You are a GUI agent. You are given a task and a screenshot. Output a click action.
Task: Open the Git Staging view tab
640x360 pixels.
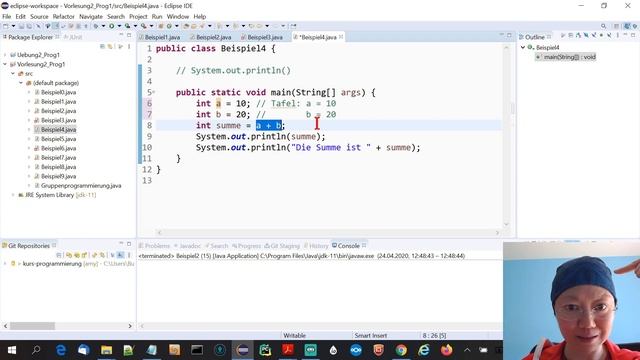click(282, 246)
